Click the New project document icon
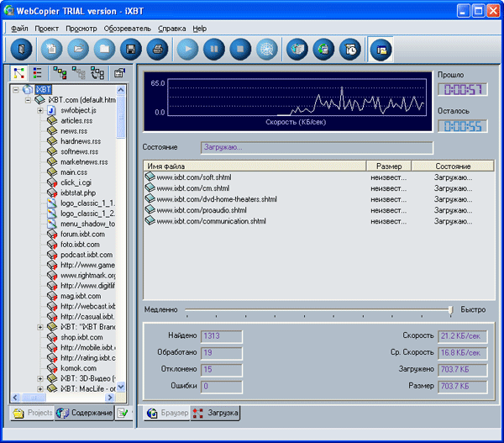 tap(50, 49)
